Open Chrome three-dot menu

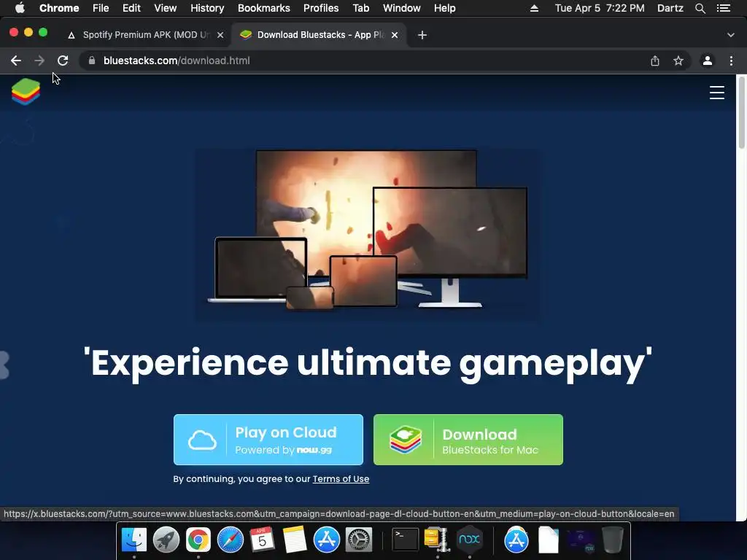pyautogui.click(x=731, y=61)
